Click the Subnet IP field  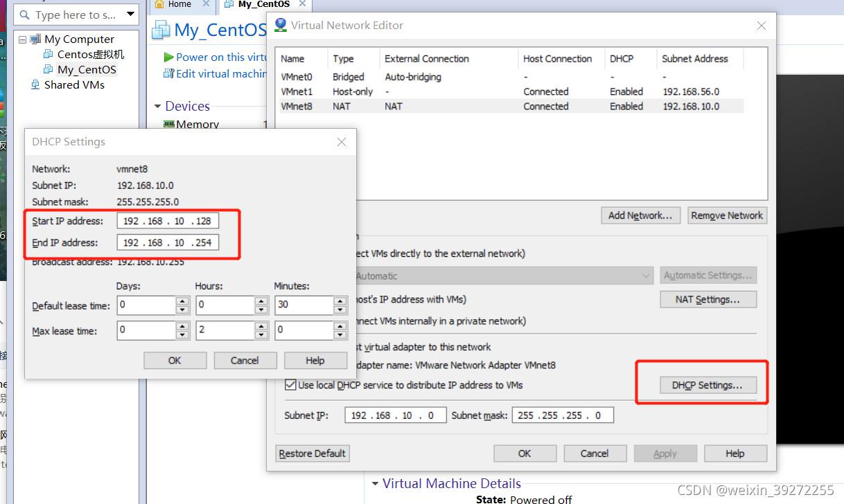coord(396,415)
